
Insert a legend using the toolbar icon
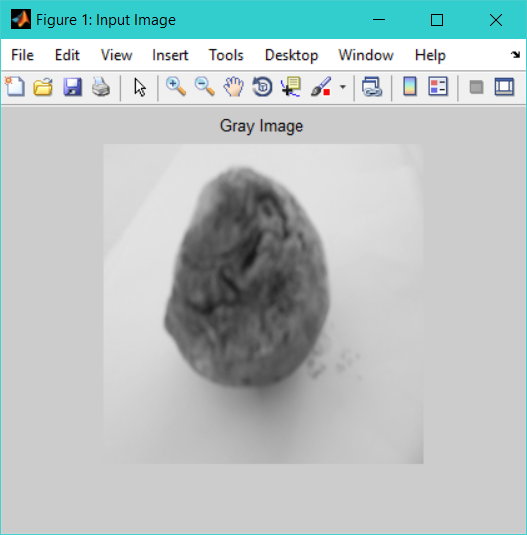point(438,86)
